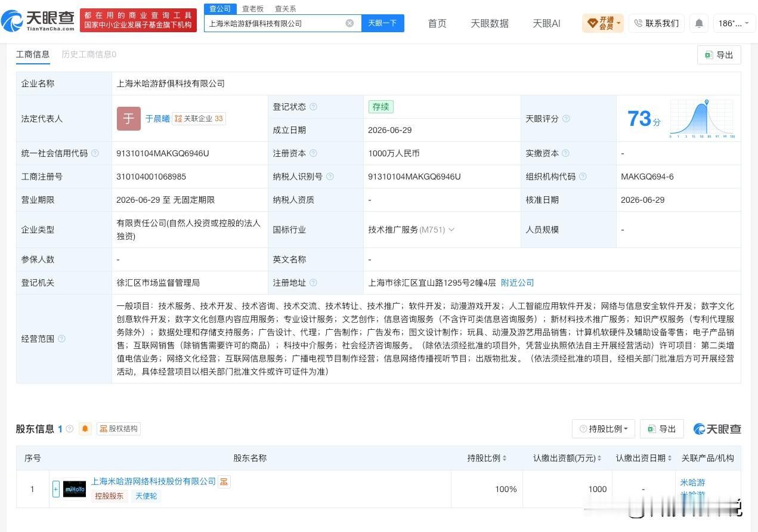This screenshot has width=758, height=532.
Task: Open legal representative 于晨曦 link
Action: tap(157, 119)
